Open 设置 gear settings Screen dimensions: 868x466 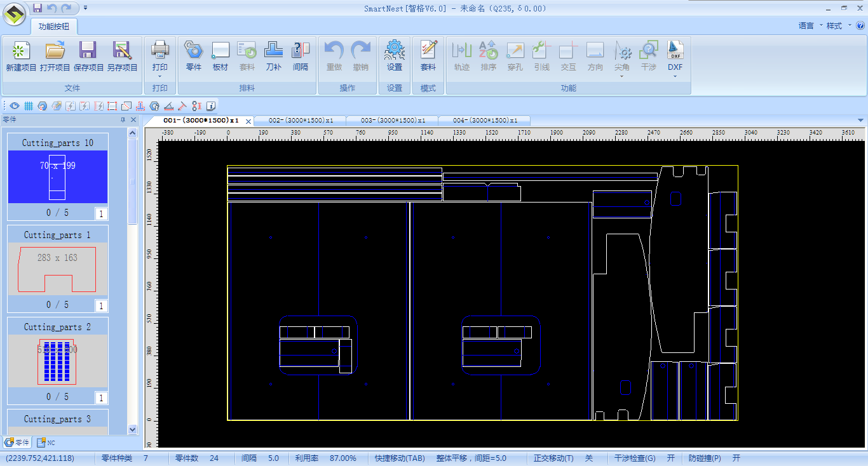[x=395, y=57]
